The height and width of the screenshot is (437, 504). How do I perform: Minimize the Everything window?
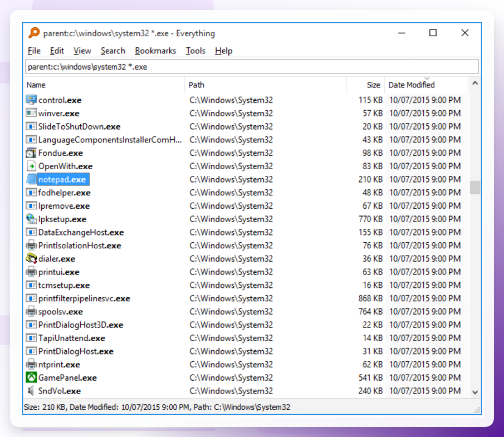pos(402,33)
